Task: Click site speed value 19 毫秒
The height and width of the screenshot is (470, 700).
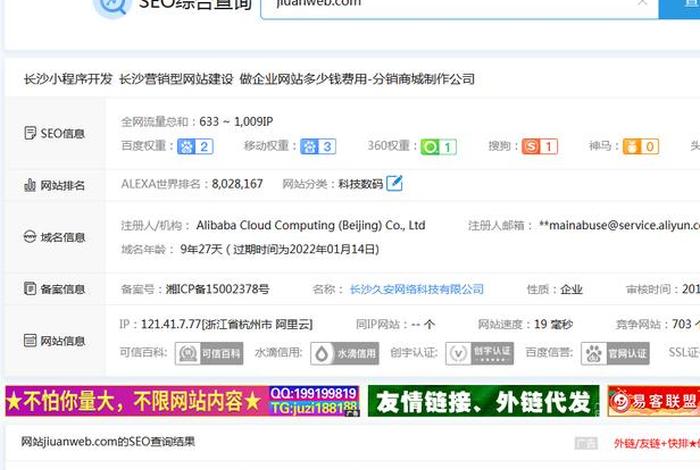Action: [x=554, y=324]
